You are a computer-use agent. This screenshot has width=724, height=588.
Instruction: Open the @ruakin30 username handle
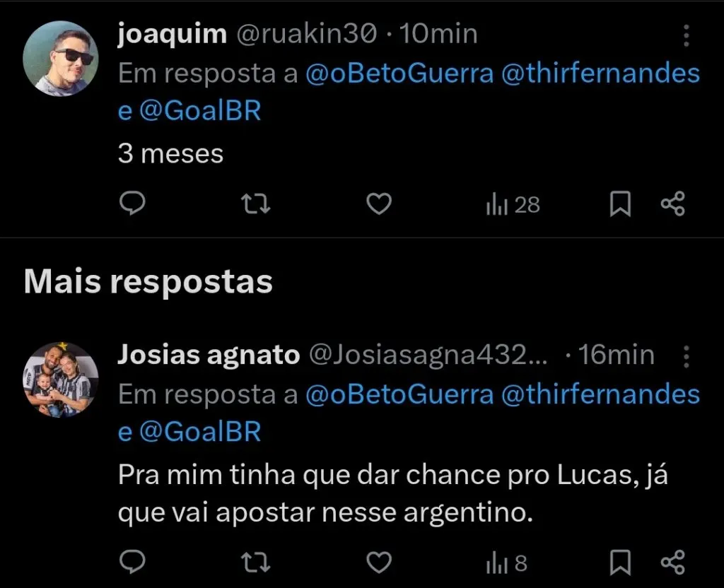(306, 35)
